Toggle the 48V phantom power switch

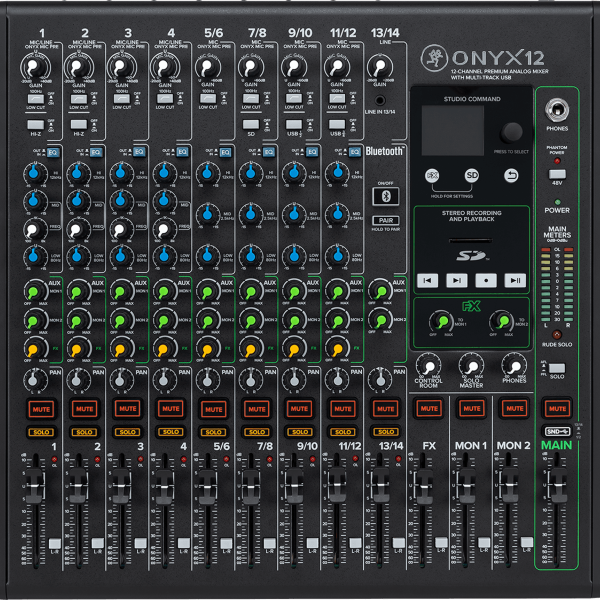tap(557, 174)
